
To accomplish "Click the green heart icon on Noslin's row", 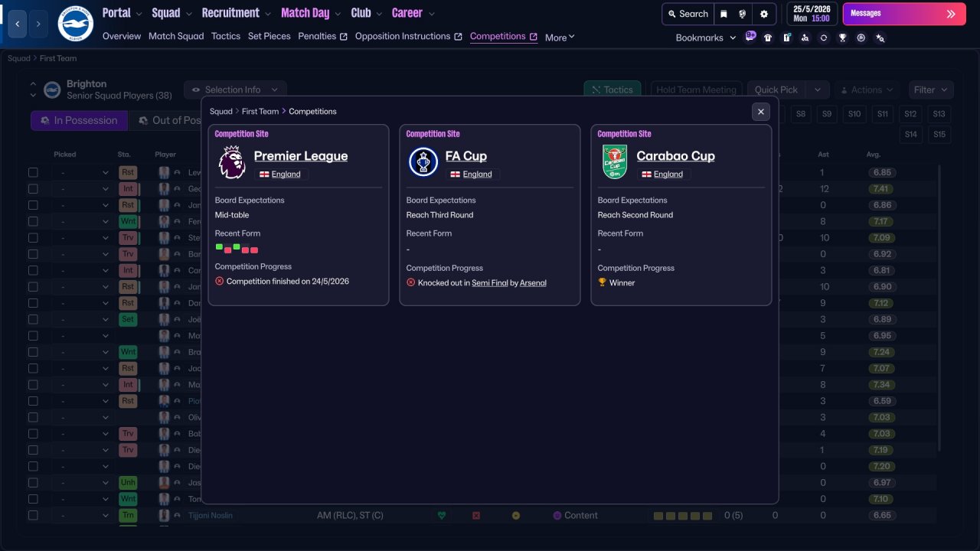I will (442, 516).
